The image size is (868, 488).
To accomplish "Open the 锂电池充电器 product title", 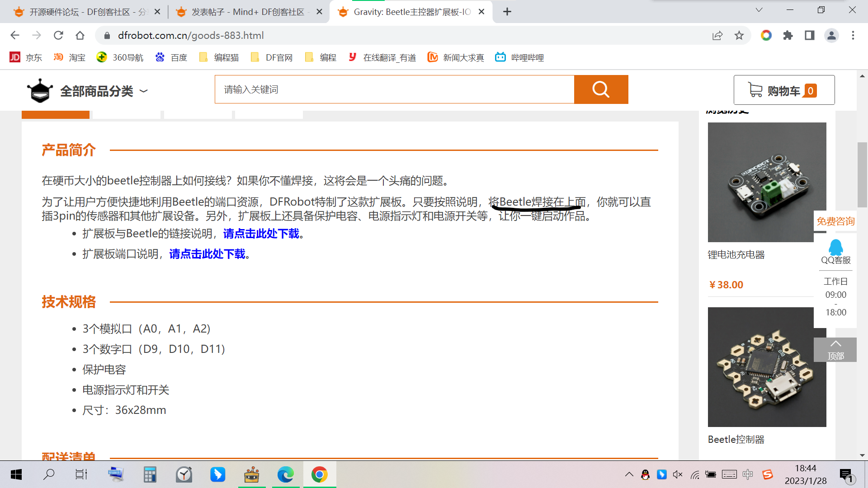I will (x=736, y=255).
